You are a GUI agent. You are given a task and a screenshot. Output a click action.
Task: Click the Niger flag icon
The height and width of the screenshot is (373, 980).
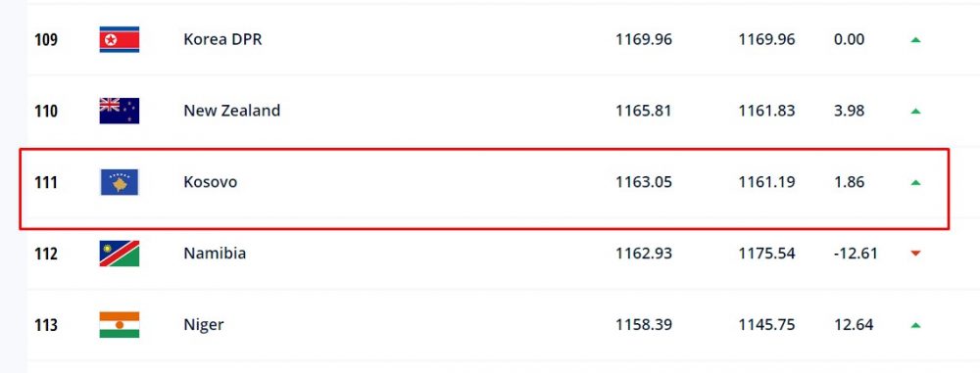(x=120, y=325)
